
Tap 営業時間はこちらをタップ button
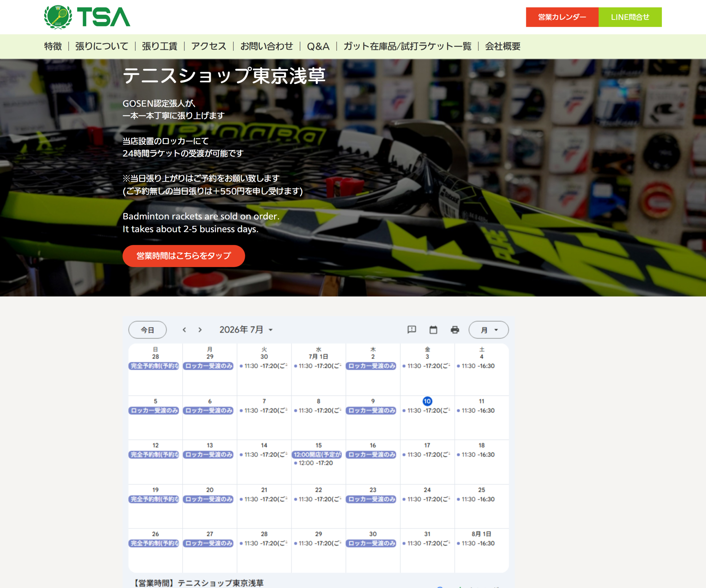184,256
